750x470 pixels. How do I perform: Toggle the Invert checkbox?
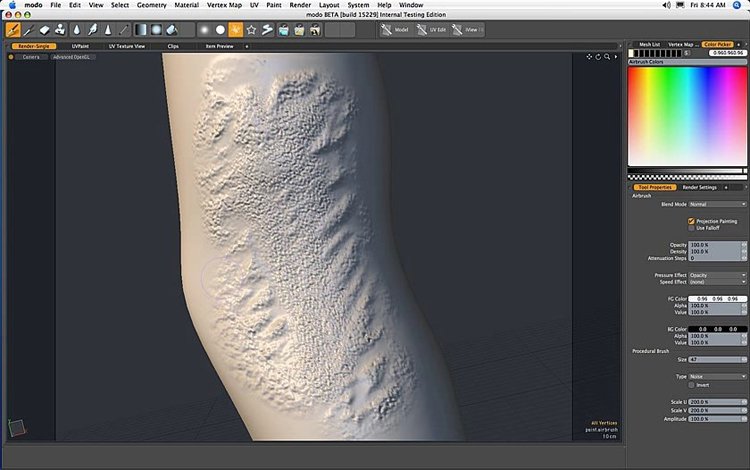coord(691,384)
